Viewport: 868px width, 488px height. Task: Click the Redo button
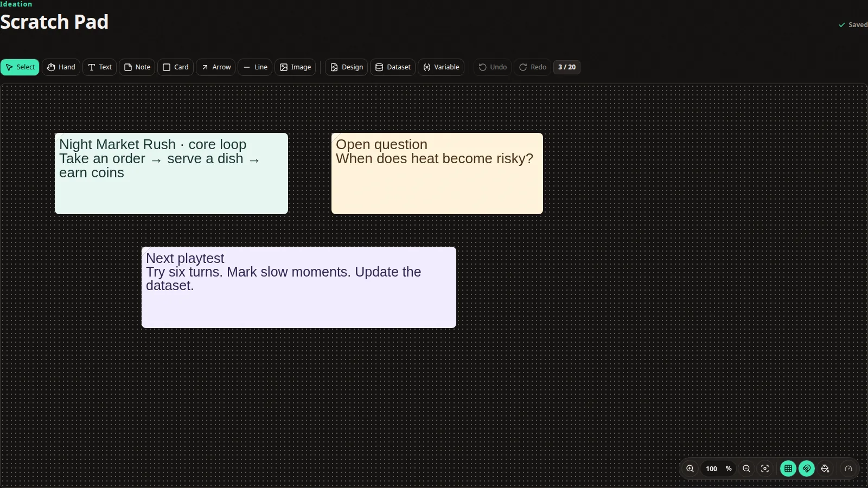tap(533, 67)
